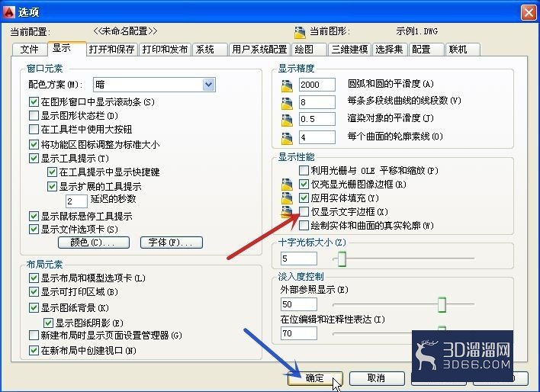The image size is (540, 392).
Task: Open the 用户系统配置 tab
Action: tap(259, 50)
